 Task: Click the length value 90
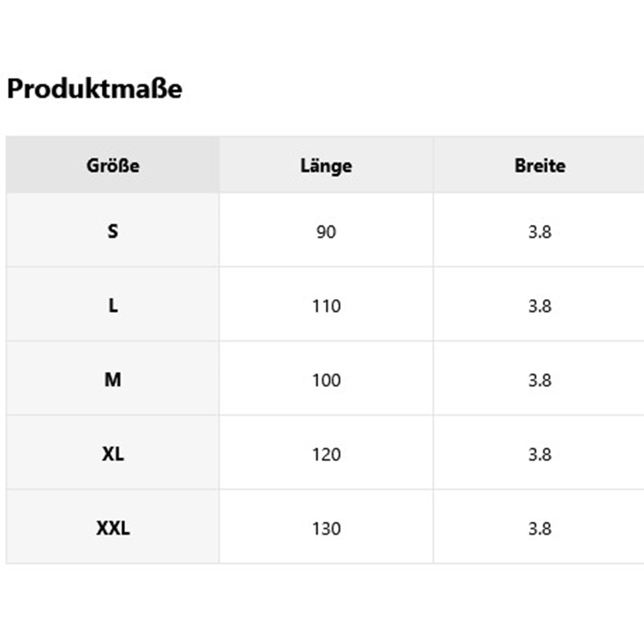pos(326,232)
